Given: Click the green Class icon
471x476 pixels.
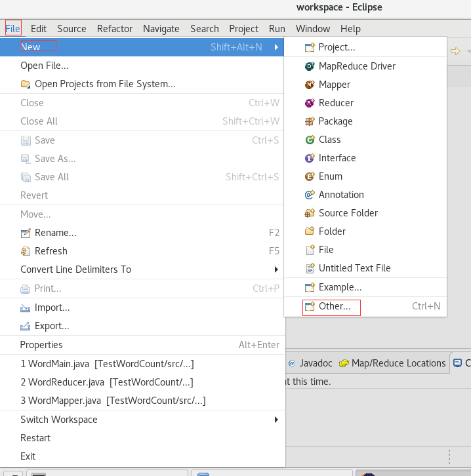Looking at the screenshot, I should (x=310, y=140).
